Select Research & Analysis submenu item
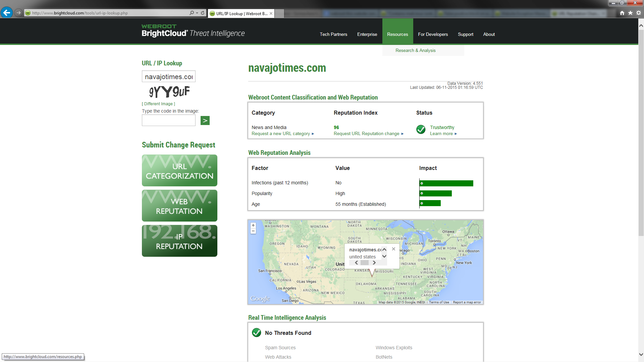The image size is (644, 362). [415, 50]
